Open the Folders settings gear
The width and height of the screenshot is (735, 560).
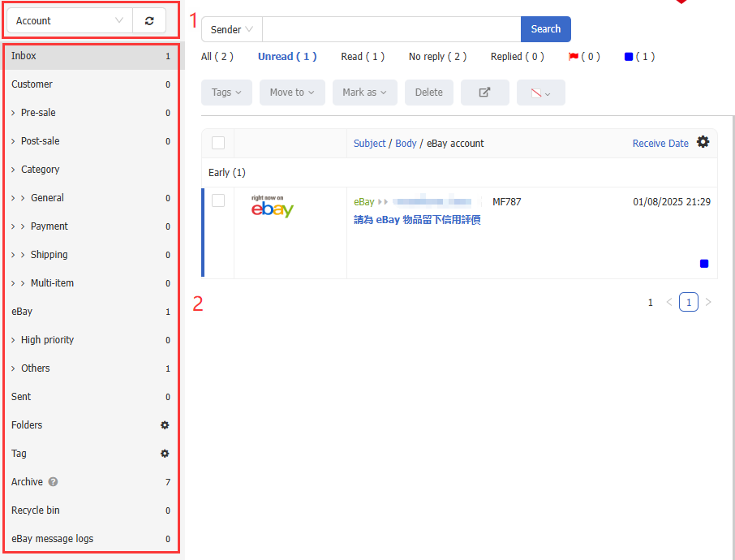165,425
